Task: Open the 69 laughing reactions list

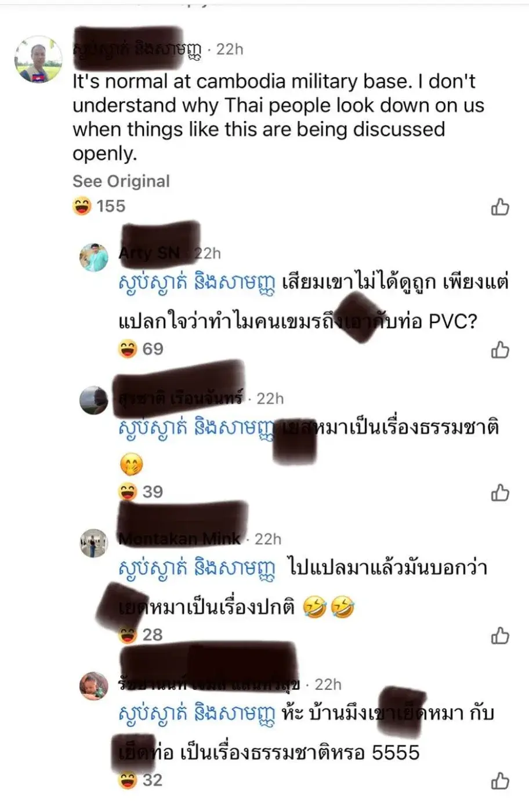Action: [x=141, y=349]
